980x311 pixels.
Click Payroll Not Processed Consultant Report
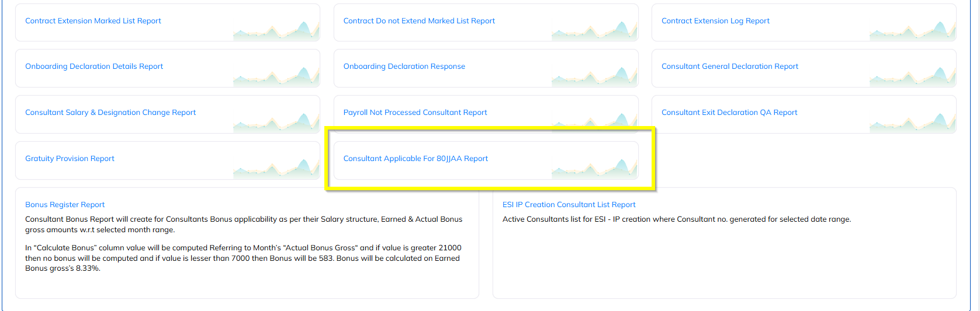tap(415, 113)
